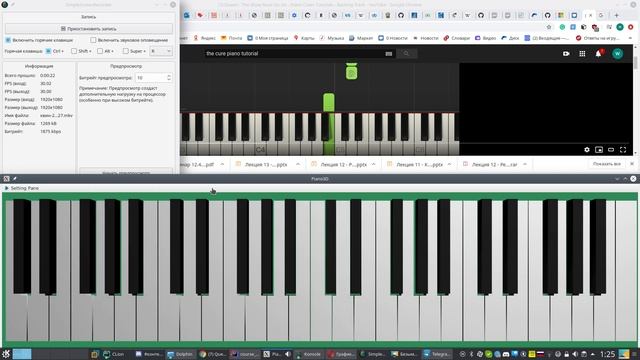This screenshot has height=360, width=640.
Task: Open the Маркет bookmark
Action: pos(361,38)
